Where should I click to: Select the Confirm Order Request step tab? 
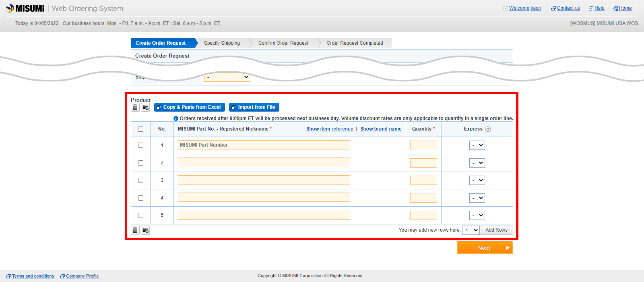(x=283, y=43)
